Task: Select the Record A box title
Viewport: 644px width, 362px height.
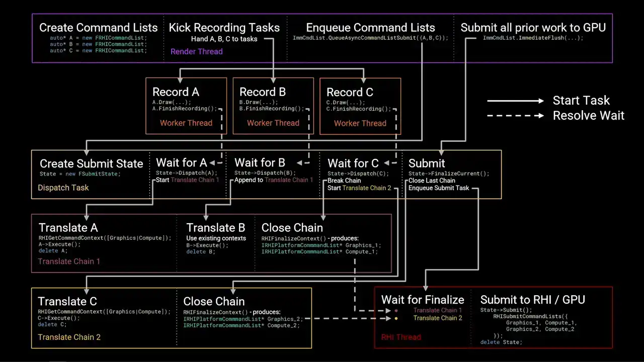Action: tap(176, 92)
